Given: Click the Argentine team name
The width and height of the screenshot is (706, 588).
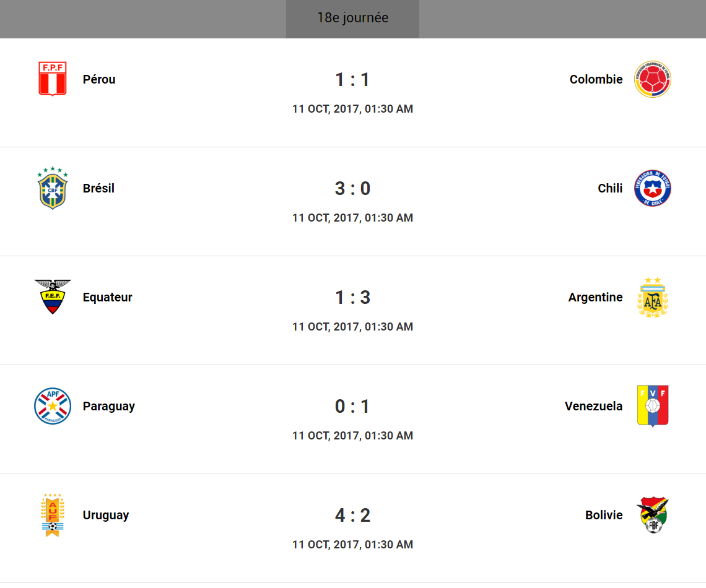Looking at the screenshot, I should (595, 297).
